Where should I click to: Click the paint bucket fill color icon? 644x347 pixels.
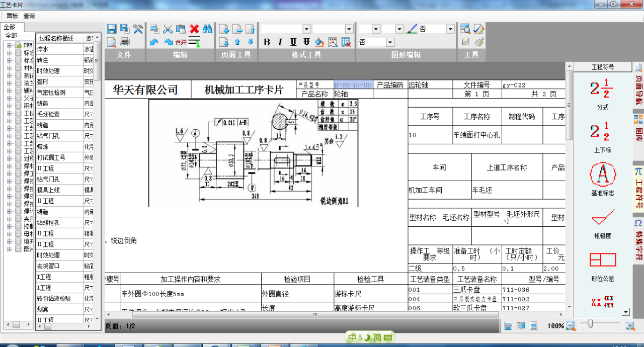pos(319,42)
